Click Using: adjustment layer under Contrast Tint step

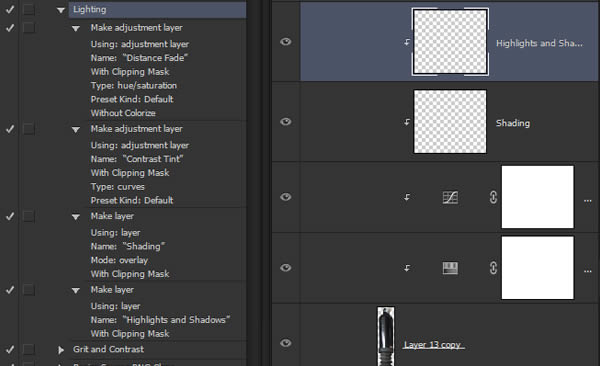tap(140, 145)
